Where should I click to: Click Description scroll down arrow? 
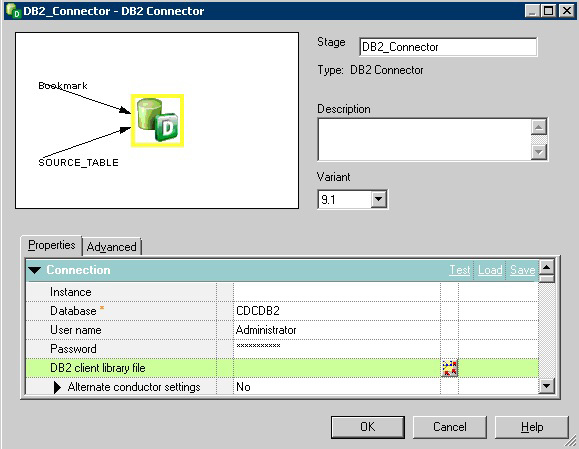539,152
